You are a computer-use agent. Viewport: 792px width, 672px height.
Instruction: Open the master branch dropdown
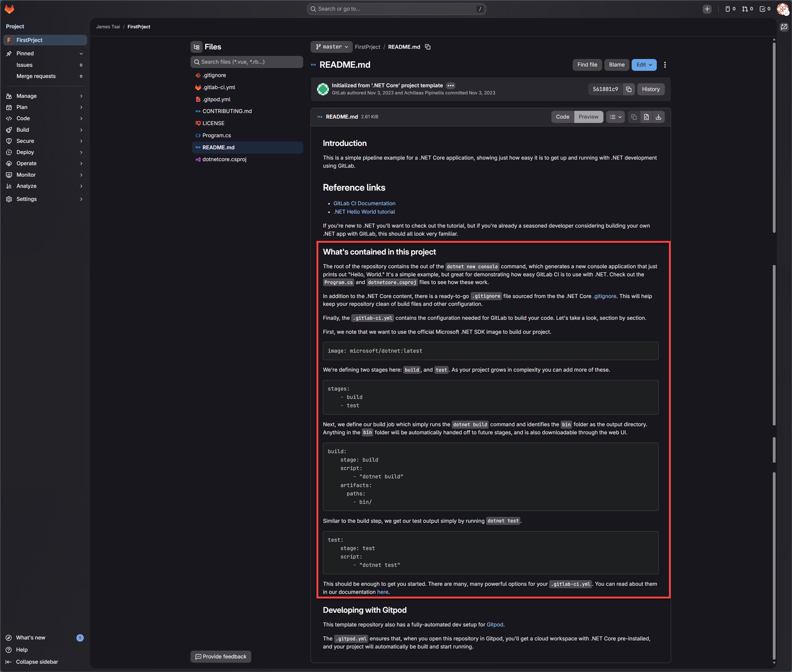pos(331,47)
